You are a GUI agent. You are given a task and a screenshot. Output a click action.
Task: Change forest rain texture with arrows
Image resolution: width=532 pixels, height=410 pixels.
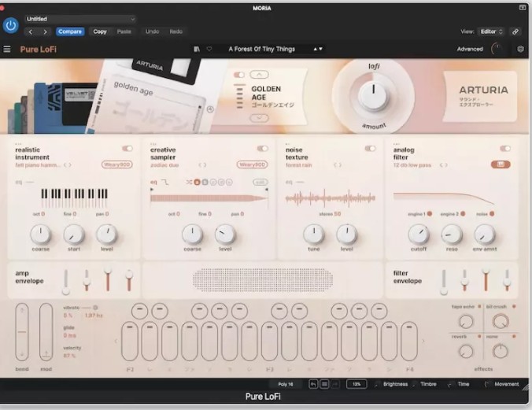click(338, 165)
